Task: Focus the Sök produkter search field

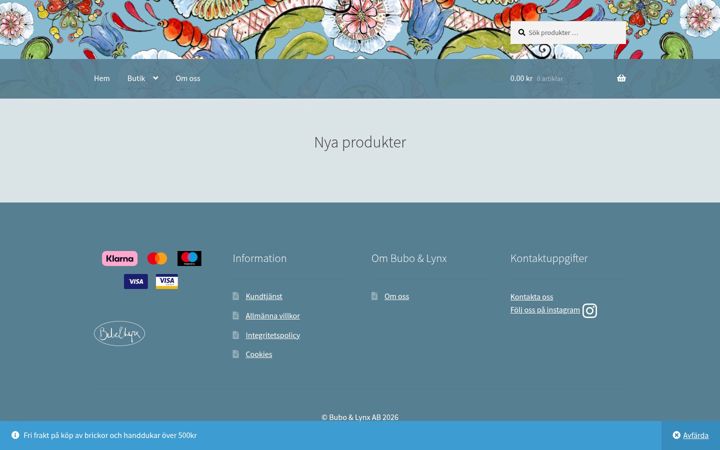Action: click(x=568, y=33)
